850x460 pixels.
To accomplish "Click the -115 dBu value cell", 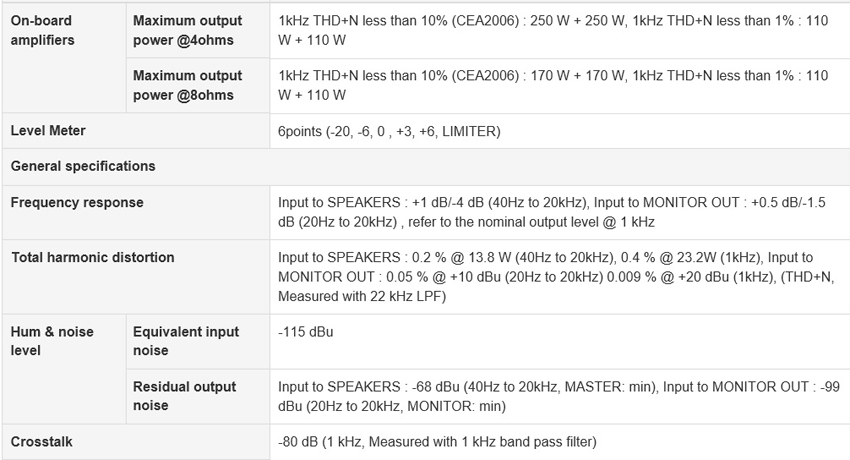I will (306, 332).
